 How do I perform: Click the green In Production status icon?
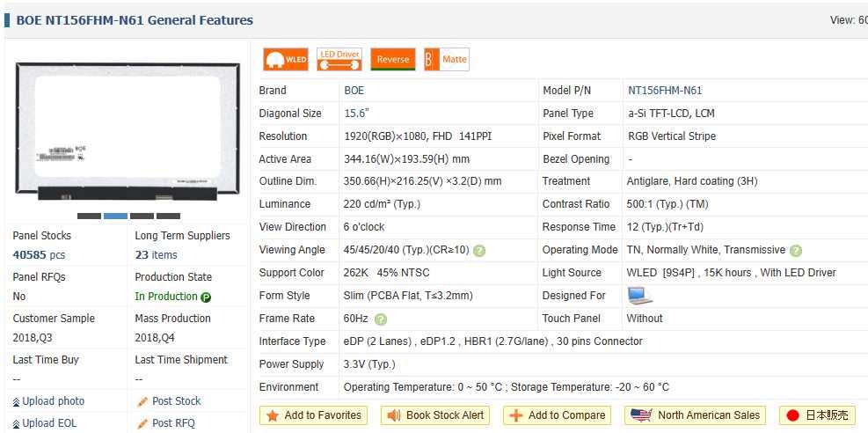206,297
